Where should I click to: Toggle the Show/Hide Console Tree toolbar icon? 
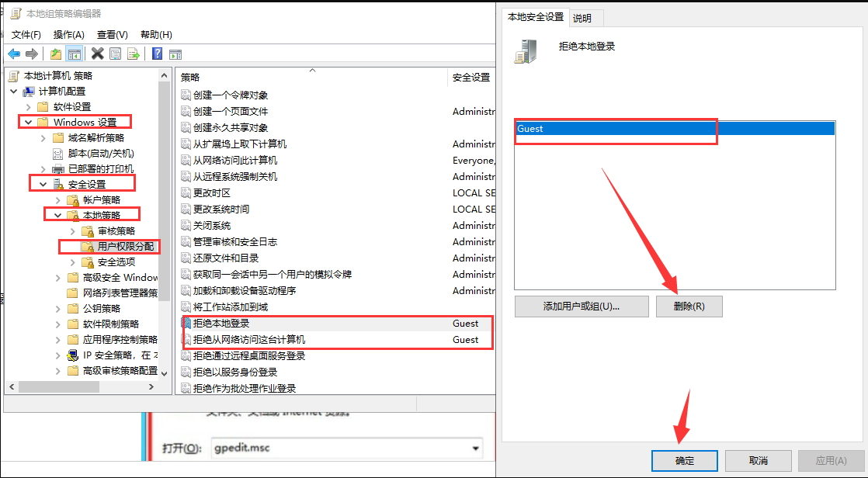tap(75, 53)
